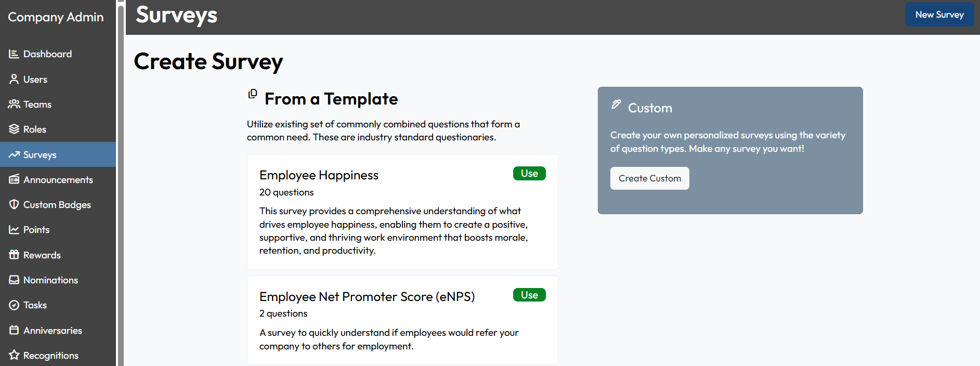The width and height of the screenshot is (980, 366).
Task: Open Announcements via its bullhorn icon
Action: pyautogui.click(x=14, y=179)
